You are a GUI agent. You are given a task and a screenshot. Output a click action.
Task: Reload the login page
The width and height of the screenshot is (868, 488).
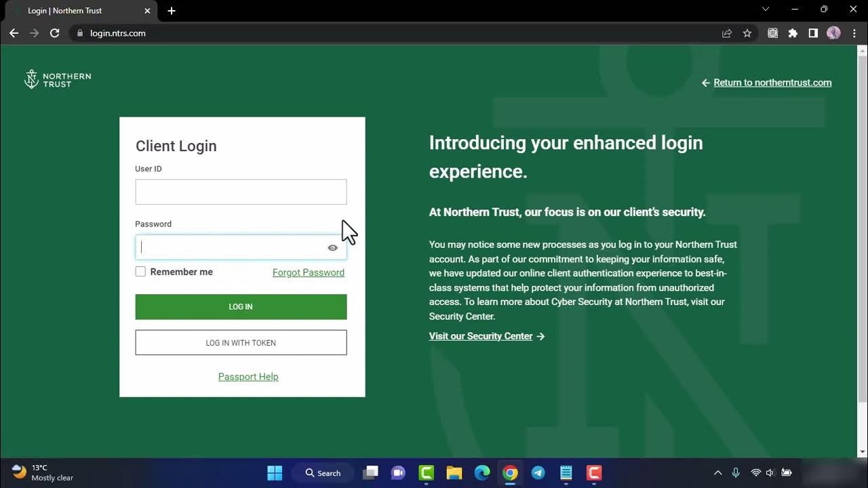55,33
